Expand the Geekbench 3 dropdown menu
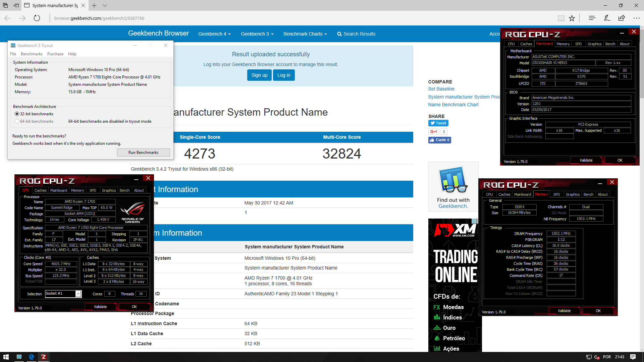The image size is (644, 362). [x=257, y=34]
